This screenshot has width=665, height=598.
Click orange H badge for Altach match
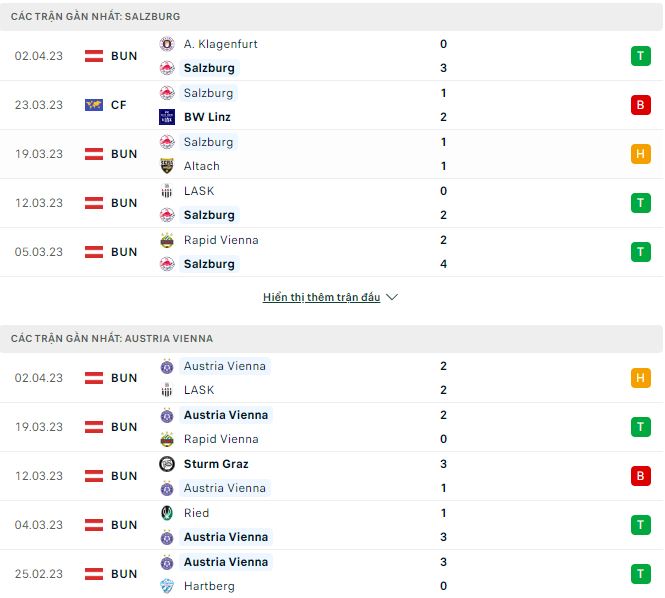tap(640, 154)
